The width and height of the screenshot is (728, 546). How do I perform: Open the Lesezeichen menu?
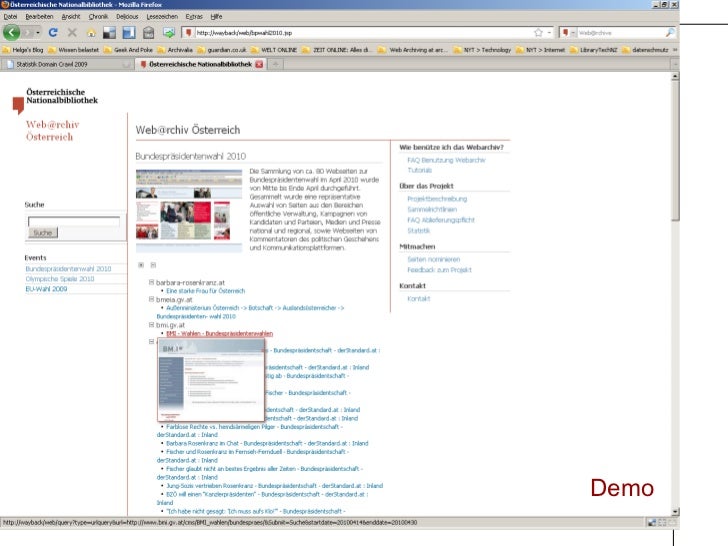click(162, 16)
